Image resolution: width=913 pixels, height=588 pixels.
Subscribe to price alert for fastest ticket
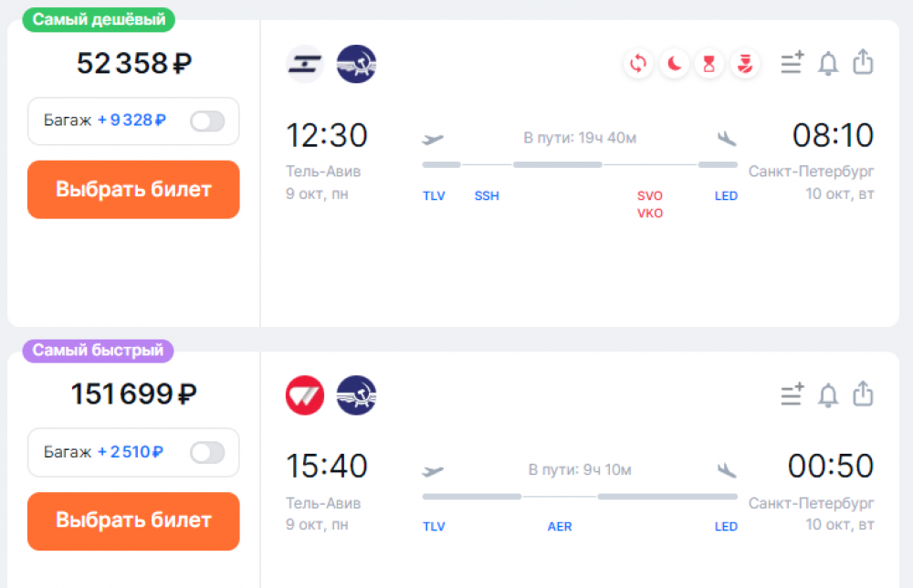tap(828, 394)
